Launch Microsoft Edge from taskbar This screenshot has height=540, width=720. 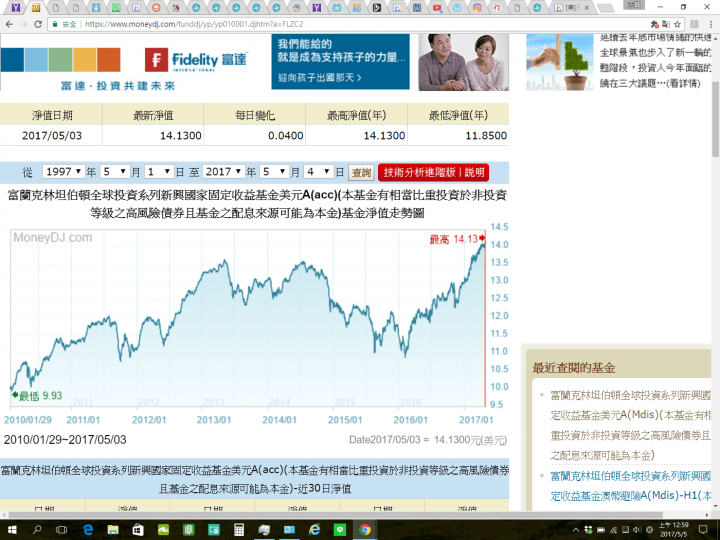tap(87, 530)
